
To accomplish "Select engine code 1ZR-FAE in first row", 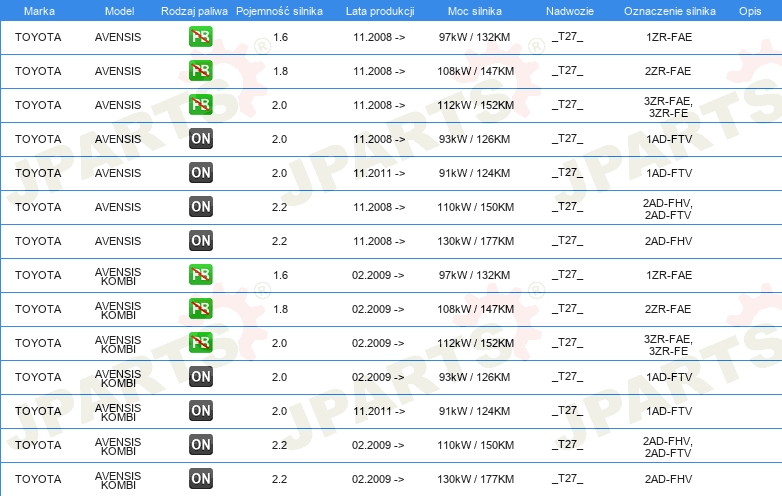I will point(669,37).
